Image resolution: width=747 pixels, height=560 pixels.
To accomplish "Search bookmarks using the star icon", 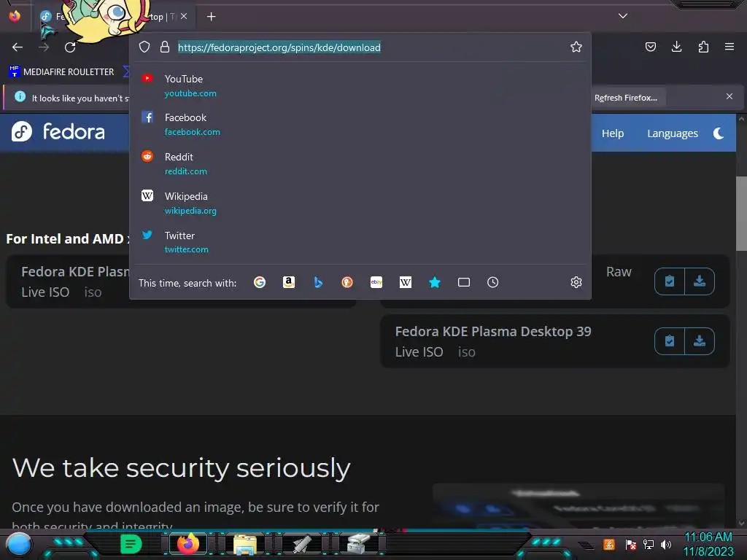I will click(435, 282).
